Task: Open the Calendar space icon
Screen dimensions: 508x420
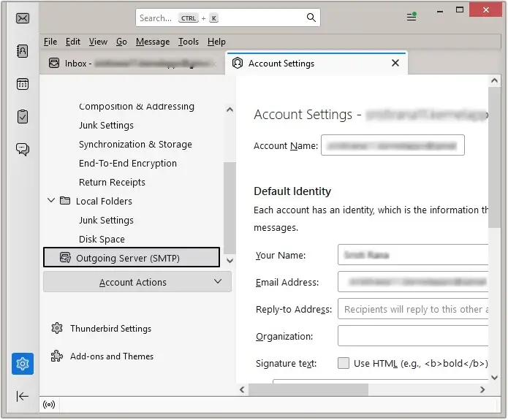Action: coord(23,84)
